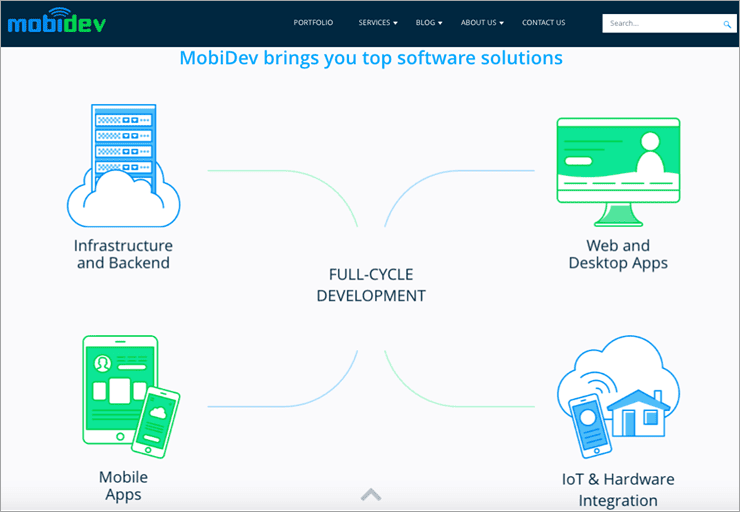Open the Infrastructure and Backend label
Viewport: 740px width, 512px height.
pyautogui.click(x=123, y=254)
